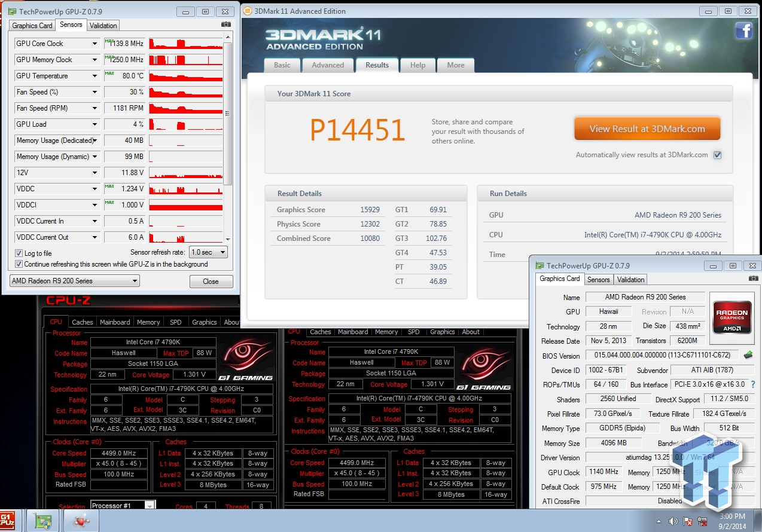Viewport: 762px width, 532px height.
Task: Click the View Result at 3DMark.com button
Action: (647, 128)
